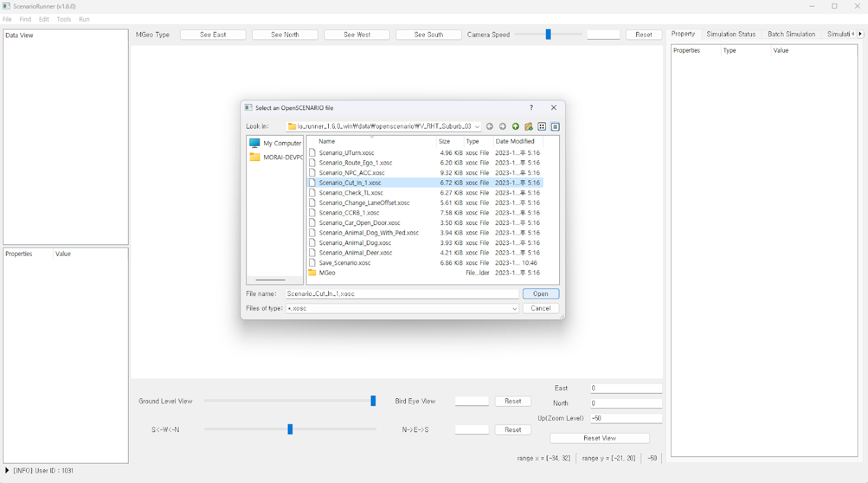This screenshot has width=868, height=483.
Task: Click Cancel in the file dialog
Action: 540,308
